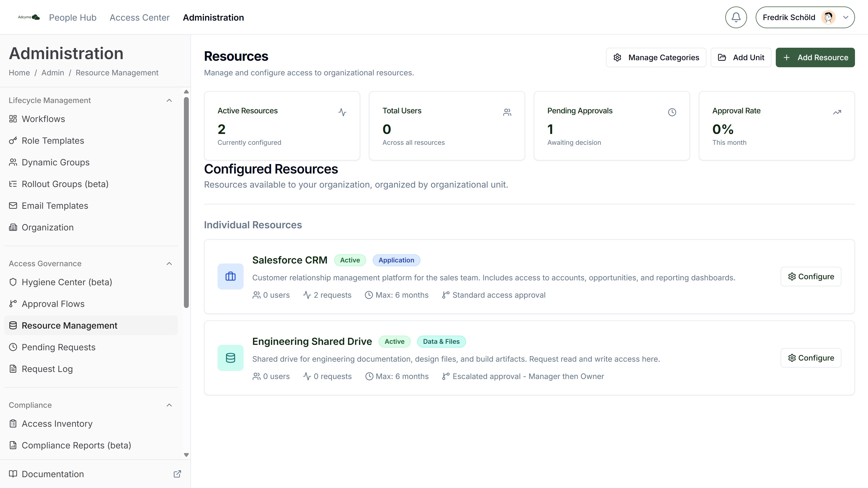868x488 pixels.
Task: Click the Add Unit button
Action: tap(741, 57)
